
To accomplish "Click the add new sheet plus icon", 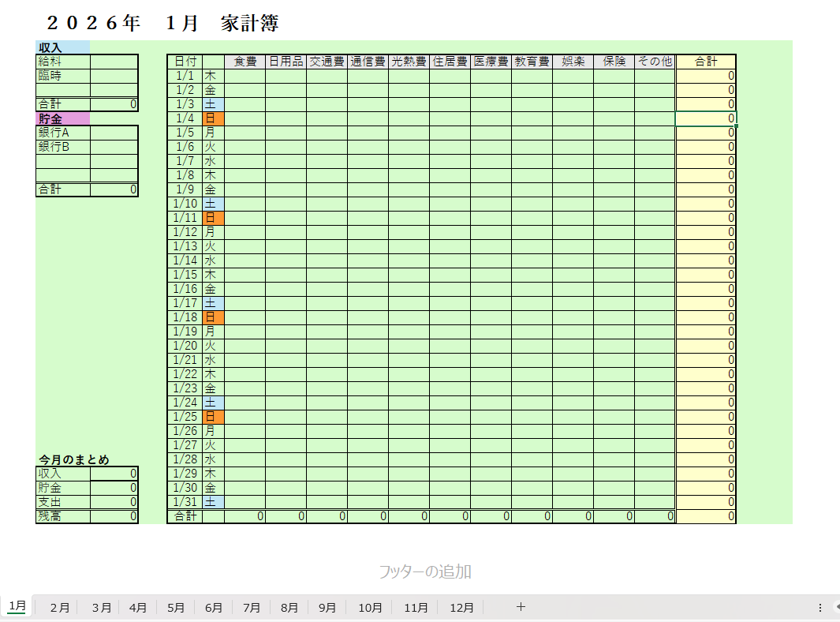I will (521, 607).
